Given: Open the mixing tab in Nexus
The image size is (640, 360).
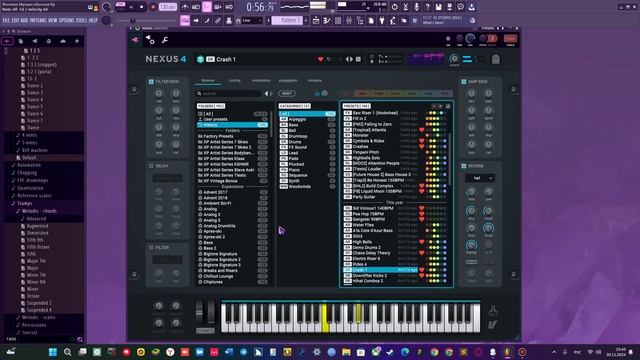Looking at the screenshot, I should pos(235,81).
